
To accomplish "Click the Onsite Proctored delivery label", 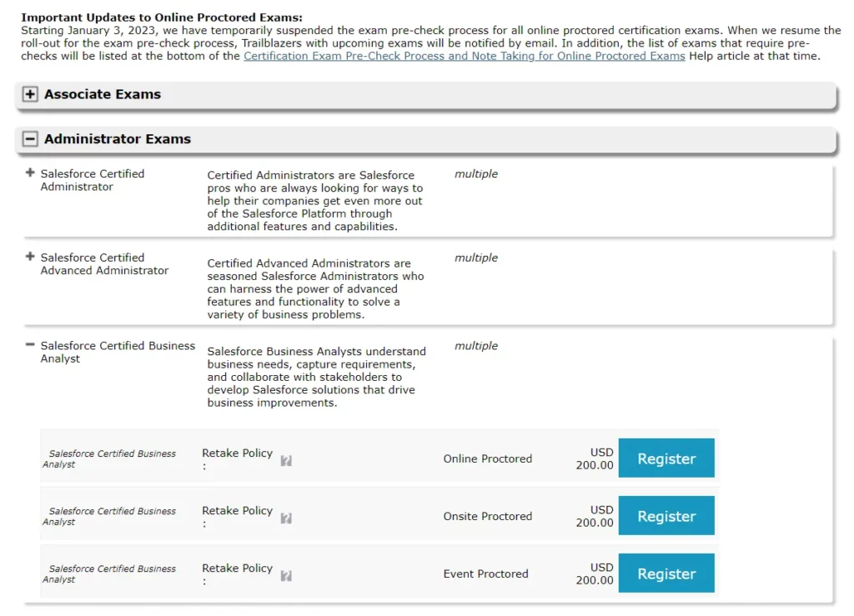I will pyautogui.click(x=487, y=516).
